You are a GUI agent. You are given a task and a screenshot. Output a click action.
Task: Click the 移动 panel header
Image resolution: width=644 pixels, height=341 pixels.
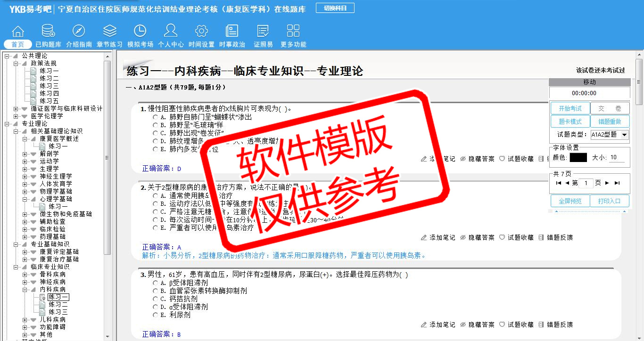[590, 82]
